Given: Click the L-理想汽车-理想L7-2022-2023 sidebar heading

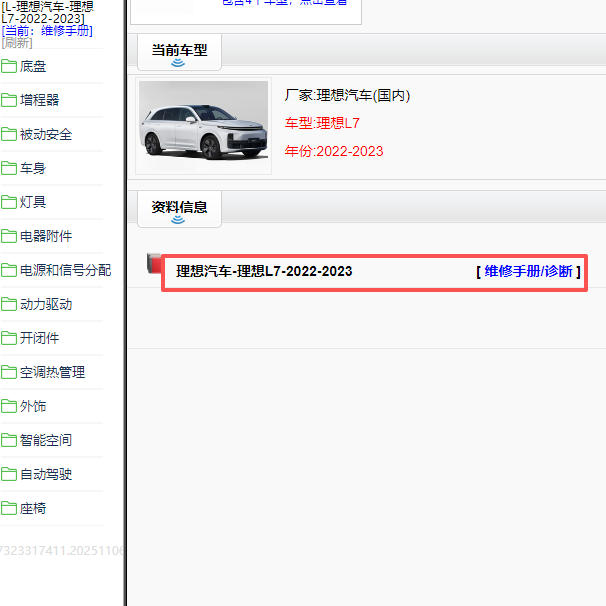Looking at the screenshot, I should pos(47,12).
